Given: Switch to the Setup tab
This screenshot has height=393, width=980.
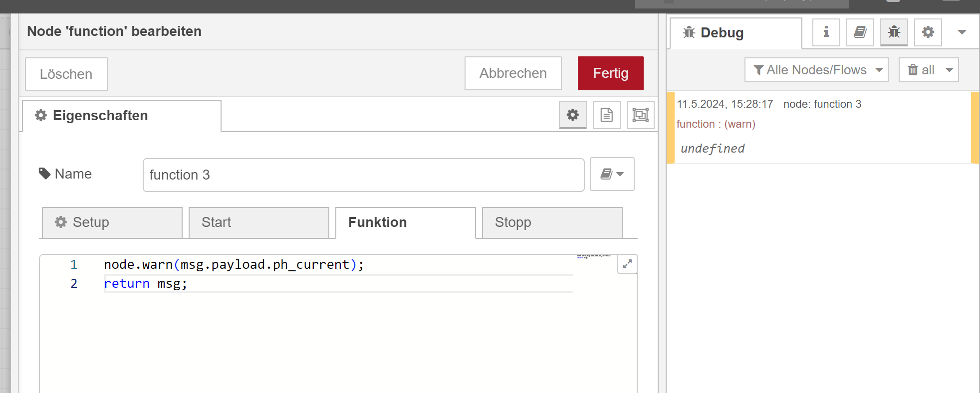Looking at the screenshot, I should [x=112, y=222].
